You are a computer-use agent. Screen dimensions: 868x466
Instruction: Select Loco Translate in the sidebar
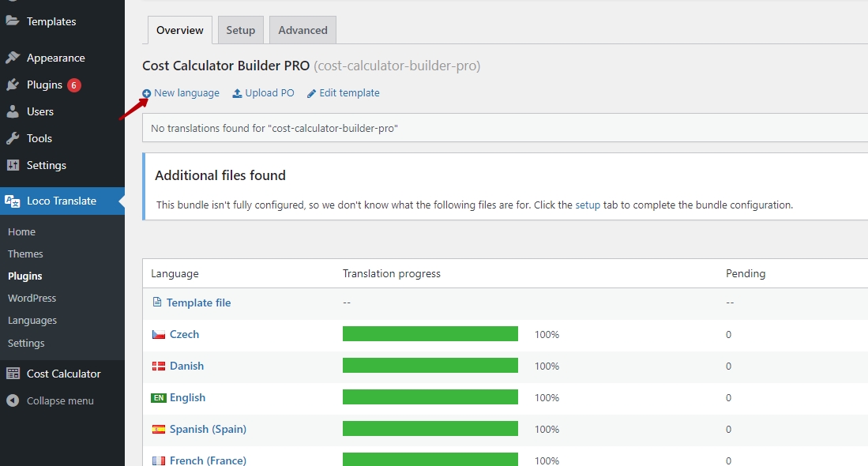[62, 201]
